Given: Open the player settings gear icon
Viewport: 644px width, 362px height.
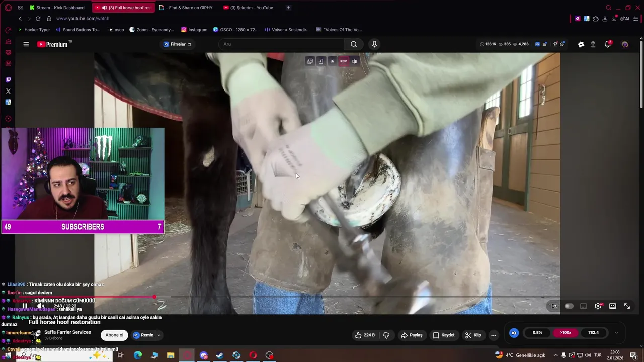Looking at the screenshot, I should click(598, 306).
